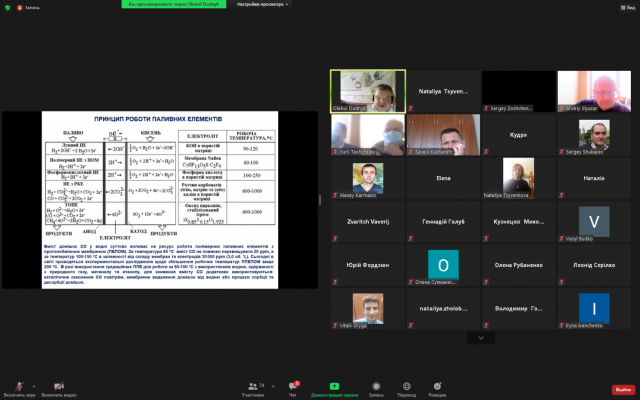This screenshot has width=640, height=400.
Task: Select the Леонід Серілко tile
Action: tap(594, 265)
